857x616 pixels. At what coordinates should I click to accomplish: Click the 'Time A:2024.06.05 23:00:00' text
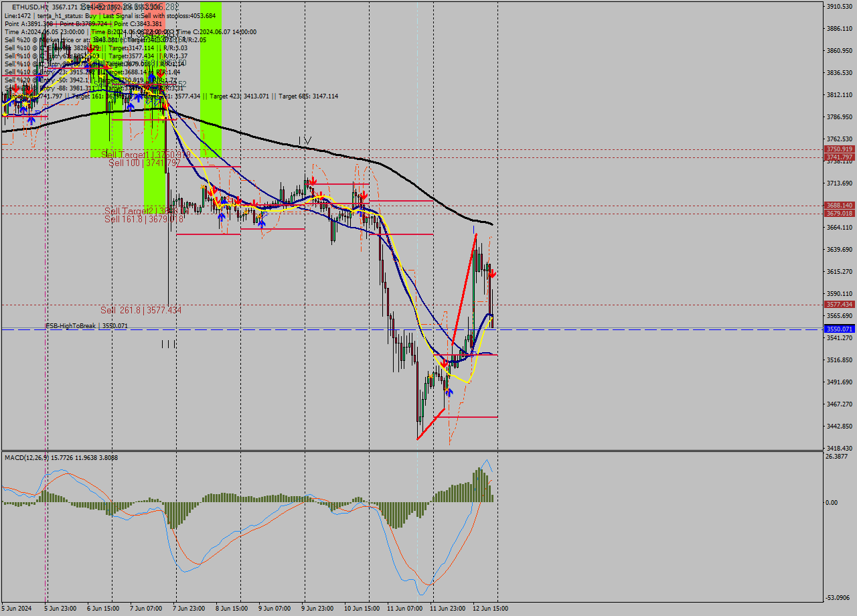(44, 31)
